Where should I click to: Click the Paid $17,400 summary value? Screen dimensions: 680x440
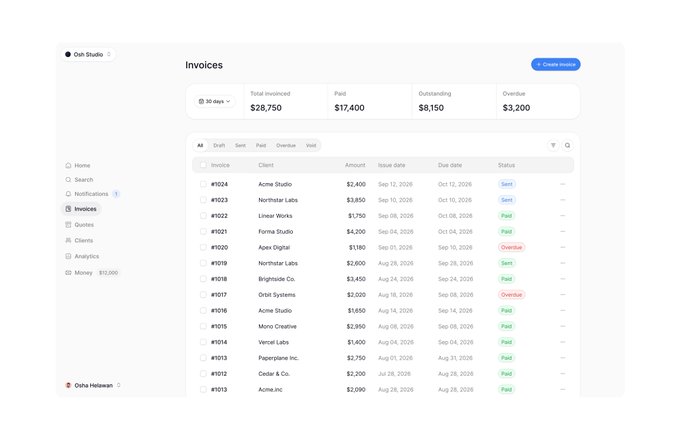tap(349, 108)
